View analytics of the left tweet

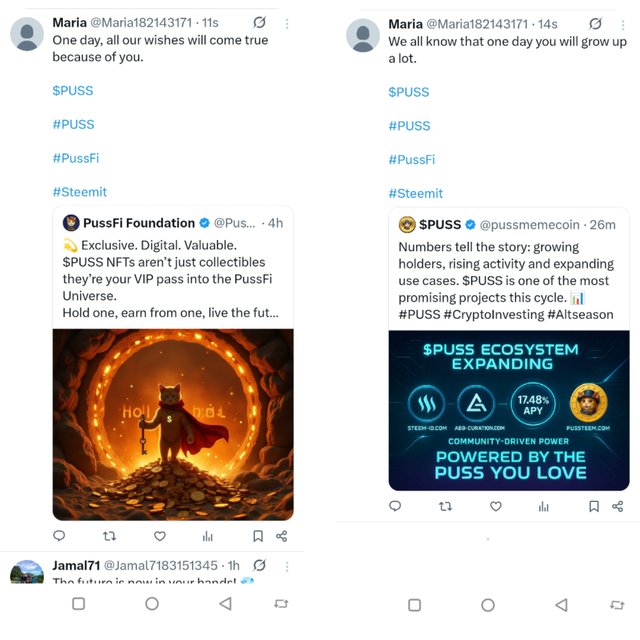(208, 536)
